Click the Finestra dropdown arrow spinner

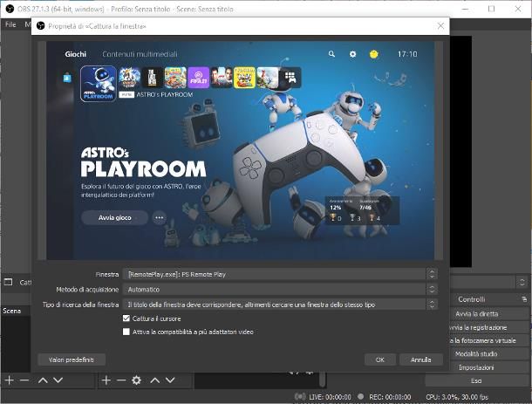432,274
